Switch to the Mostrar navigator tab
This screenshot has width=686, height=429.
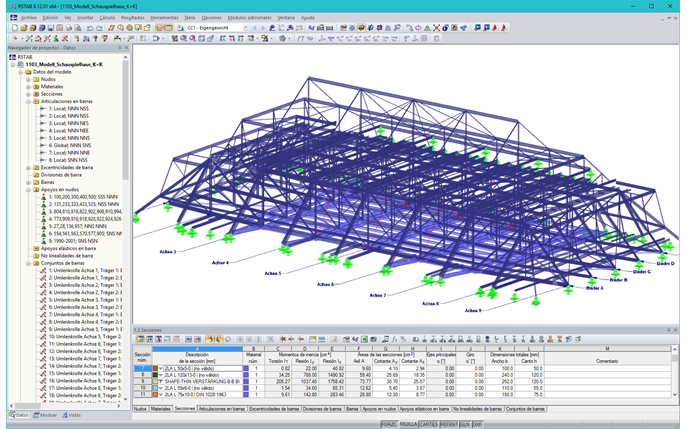point(46,415)
